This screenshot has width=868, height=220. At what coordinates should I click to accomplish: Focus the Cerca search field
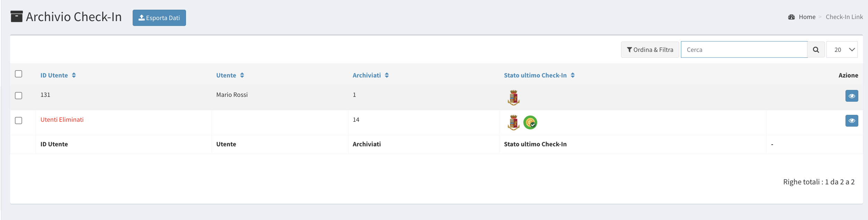[744, 49]
